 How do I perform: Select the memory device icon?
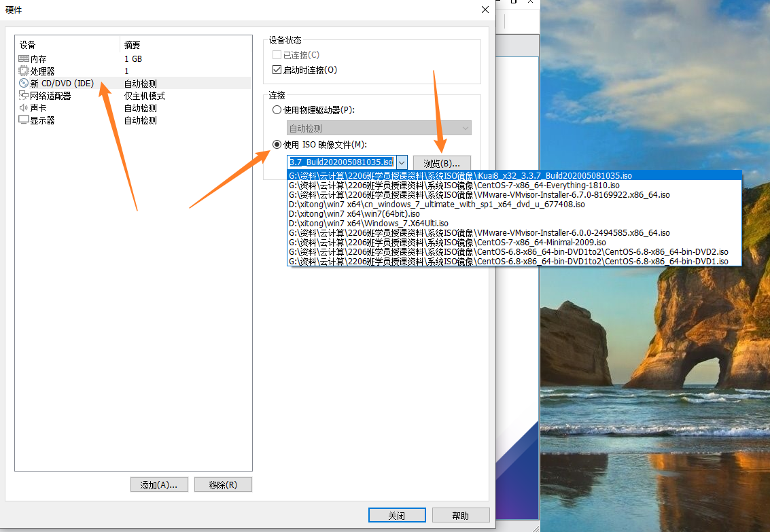(x=24, y=59)
